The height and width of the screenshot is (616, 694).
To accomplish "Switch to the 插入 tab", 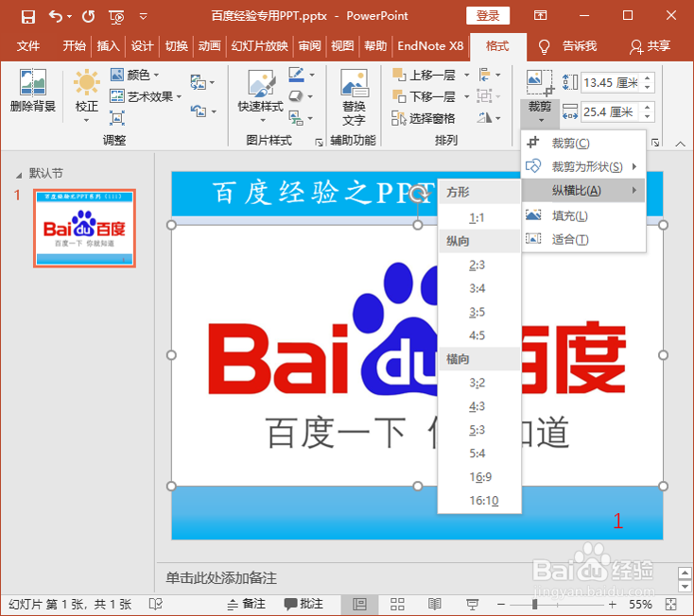I will point(108,46).
